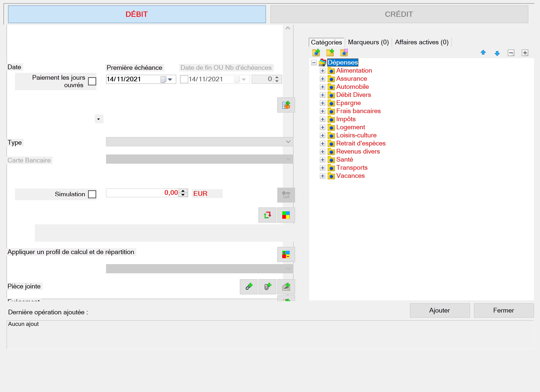Click the add link attachment icon
The image size is (540, 392).
point(249,287)
